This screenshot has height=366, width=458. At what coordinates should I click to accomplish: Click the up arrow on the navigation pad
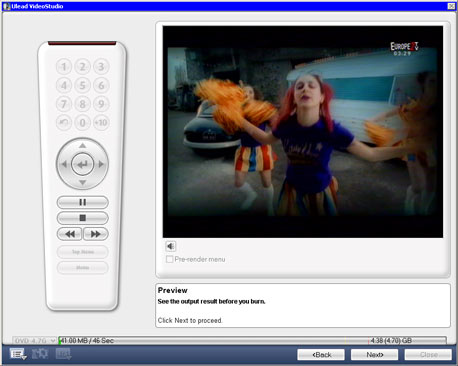(x=82, y=145)
